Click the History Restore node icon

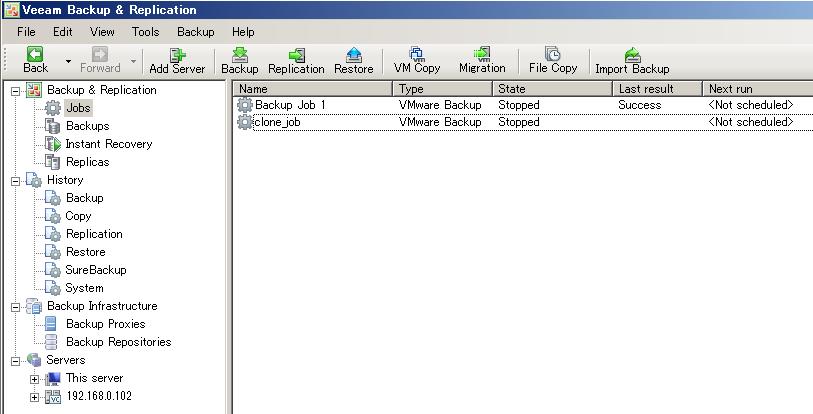(53, 252)
